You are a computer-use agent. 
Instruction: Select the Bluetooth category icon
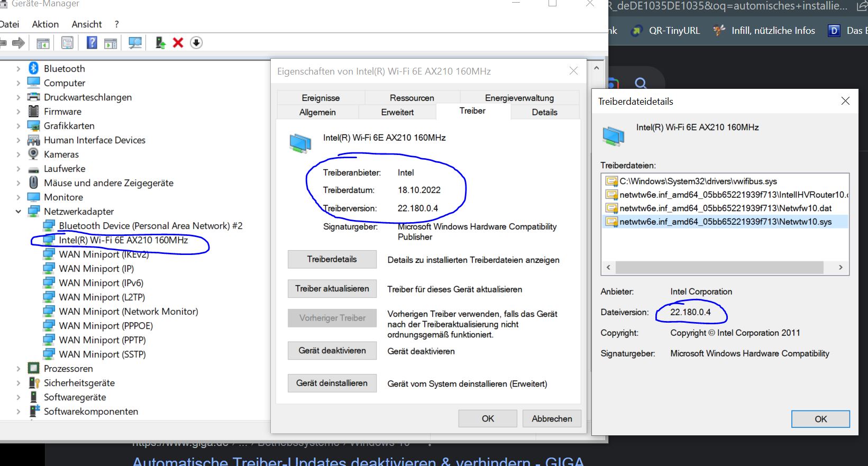[x=33, y=68]
